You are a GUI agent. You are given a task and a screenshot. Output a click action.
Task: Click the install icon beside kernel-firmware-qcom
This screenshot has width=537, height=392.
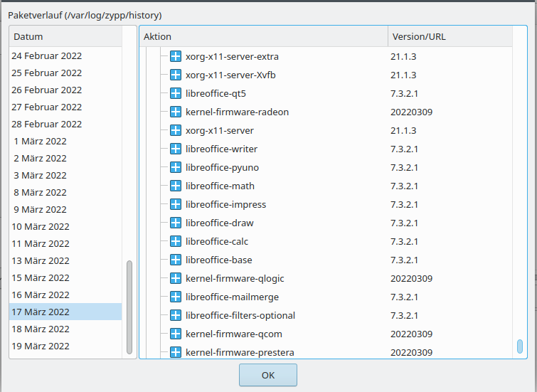click(x=176, y=334)
